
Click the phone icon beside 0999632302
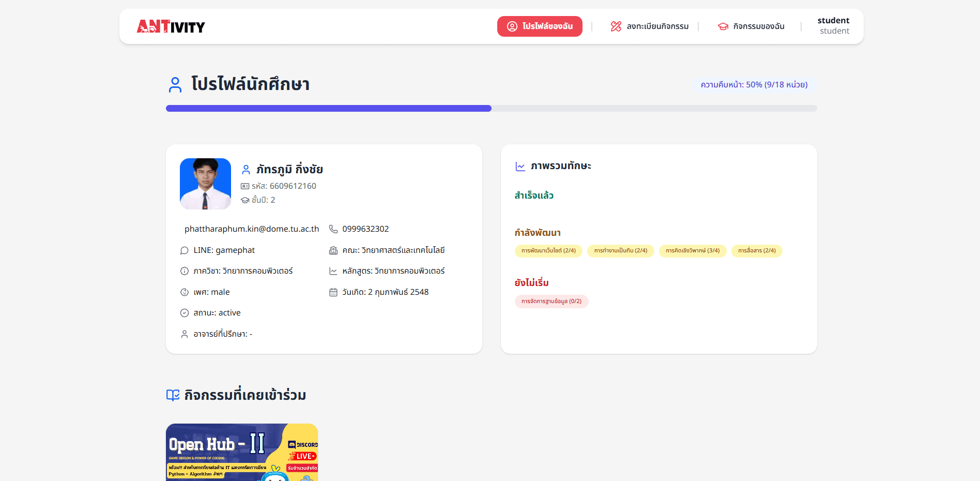coord(333,229)
